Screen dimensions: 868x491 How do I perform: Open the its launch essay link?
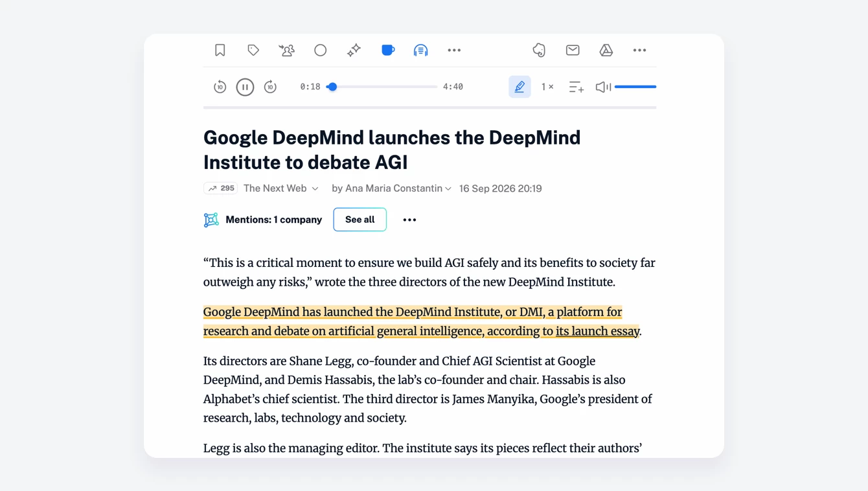[x=597, y=331]
